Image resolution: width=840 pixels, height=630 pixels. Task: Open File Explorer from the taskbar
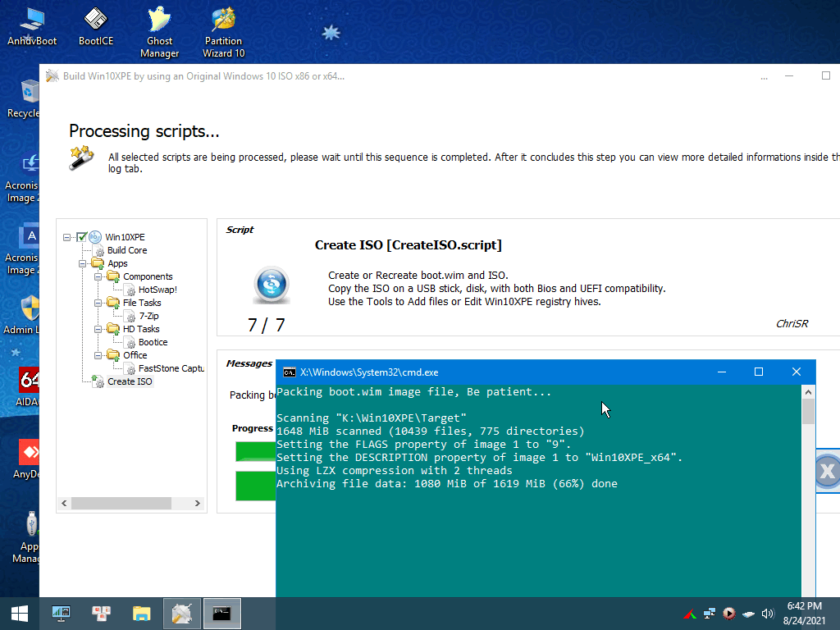(141, 614)
